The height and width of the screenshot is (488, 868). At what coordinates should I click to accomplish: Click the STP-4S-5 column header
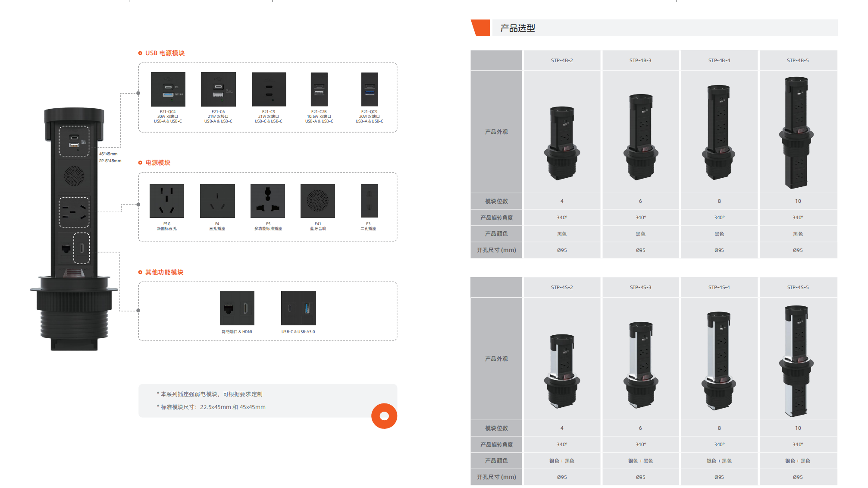click(x=798, y=287)
